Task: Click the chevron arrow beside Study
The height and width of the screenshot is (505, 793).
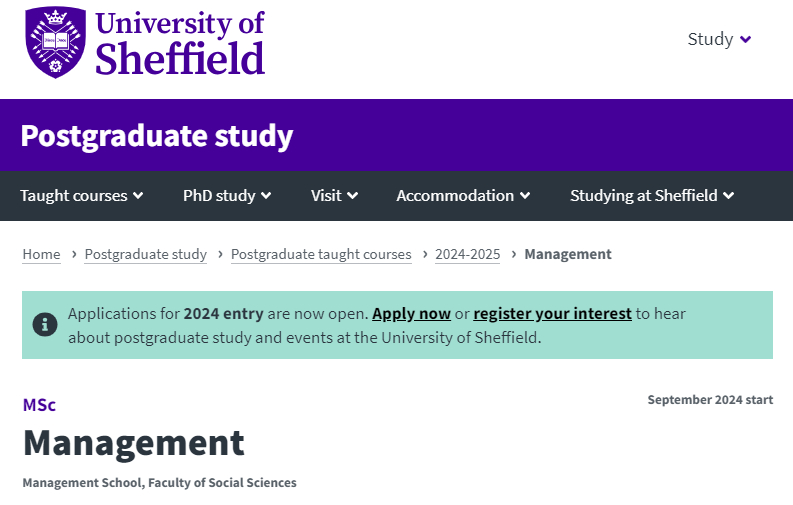Action: [x=745, y=39]
